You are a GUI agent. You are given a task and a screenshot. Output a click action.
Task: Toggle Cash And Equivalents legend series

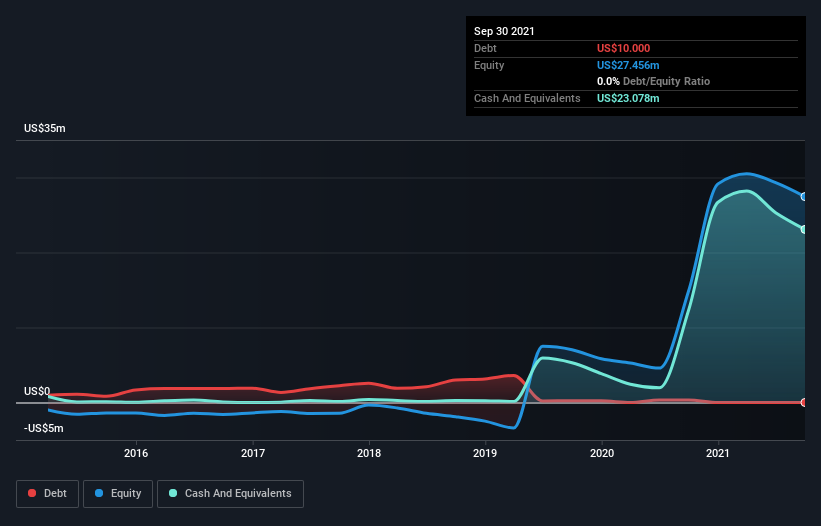[230, 493]
